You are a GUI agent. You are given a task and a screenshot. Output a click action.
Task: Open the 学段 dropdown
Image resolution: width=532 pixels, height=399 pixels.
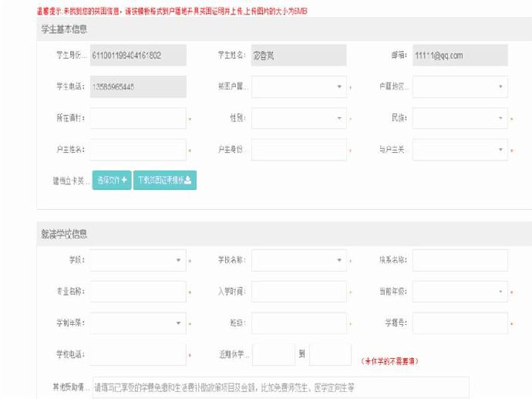137,260
